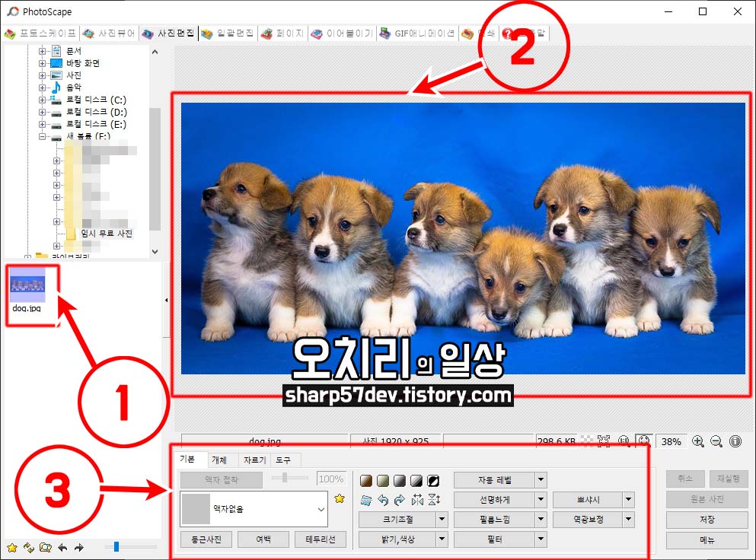Image resolution: width=756 pixels, height=560 pixels.
Task: Click the yellow star beside the frame list
Action: (340, 499)
